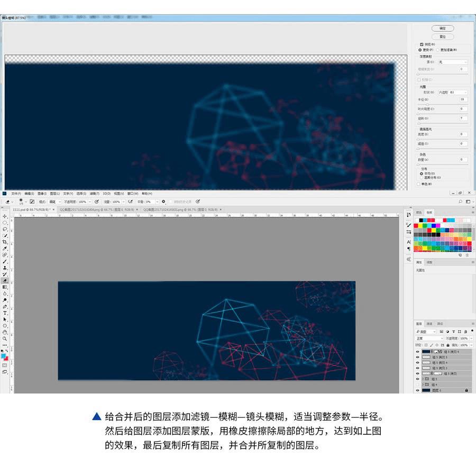Select the Move tool in Photoshop toolbar
Viewport: 476px width, 466px height.
5,216
